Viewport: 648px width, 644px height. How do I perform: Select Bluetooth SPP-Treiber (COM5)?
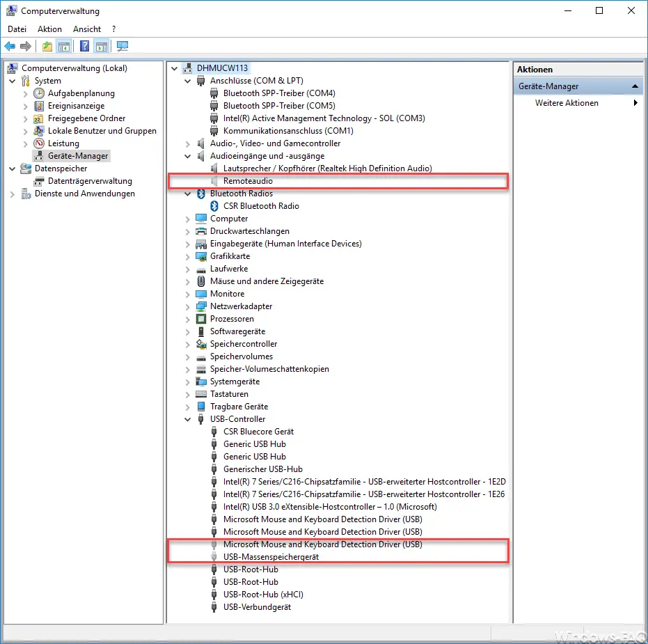click(279, 106)
